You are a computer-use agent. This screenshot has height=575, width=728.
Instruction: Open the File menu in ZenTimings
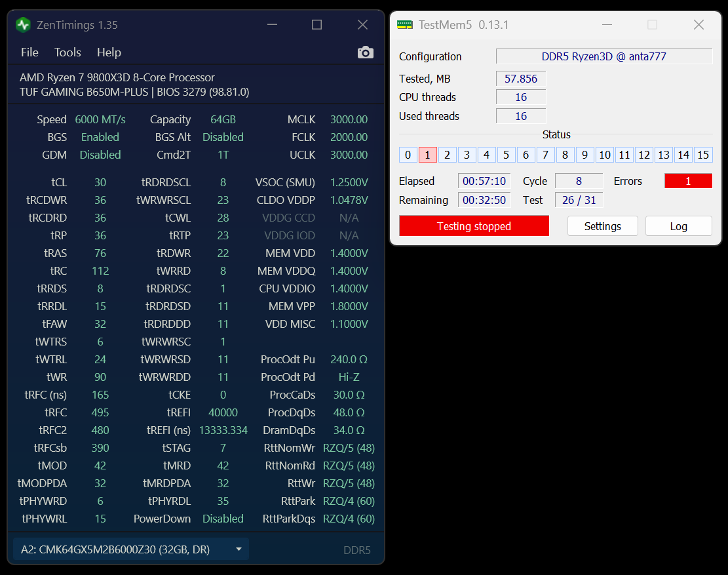click(29, 52)
